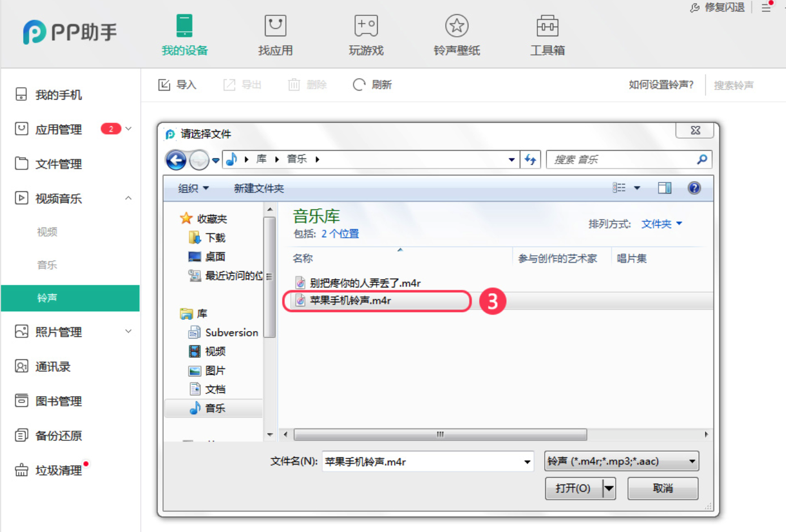The height and width of the screenshot is (532, 786).
Task: Click the 刷新 refresh button
Action: tap(372, 85)
